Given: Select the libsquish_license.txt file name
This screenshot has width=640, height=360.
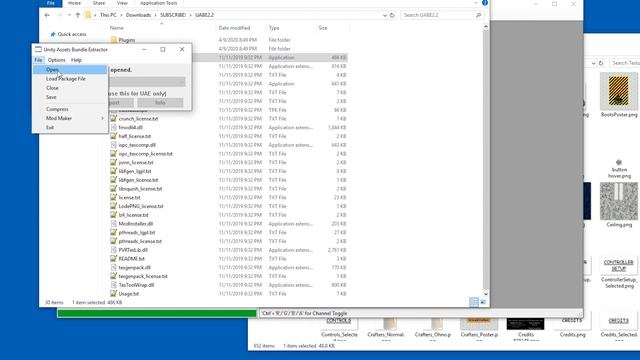Looking at the screenshot, I should 140,189.
